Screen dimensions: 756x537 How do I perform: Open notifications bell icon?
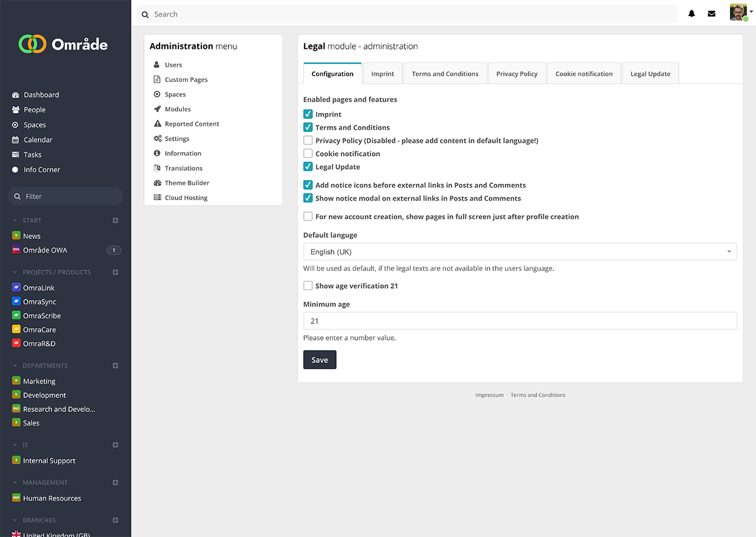[692, 14]
